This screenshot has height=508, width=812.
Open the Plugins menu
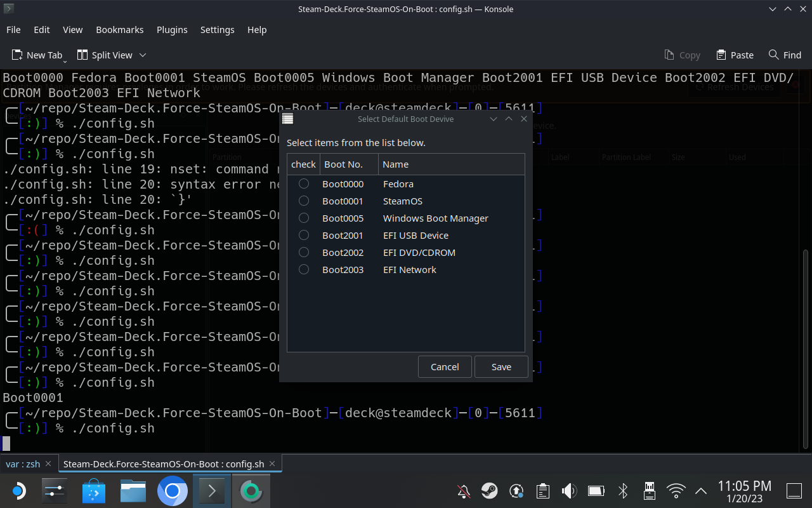[x=172, y=30]
